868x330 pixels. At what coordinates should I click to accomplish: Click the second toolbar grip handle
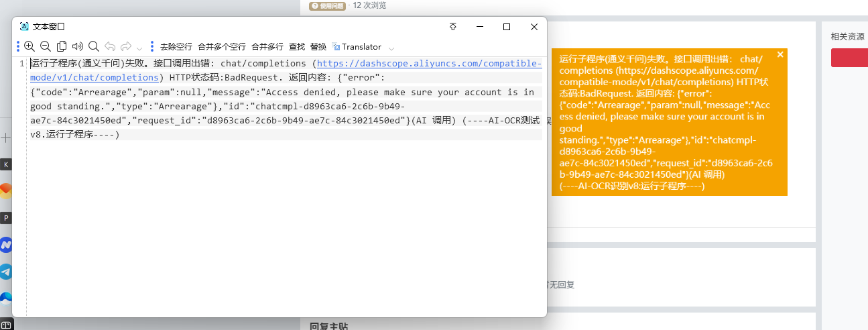(x=152, y=47)
